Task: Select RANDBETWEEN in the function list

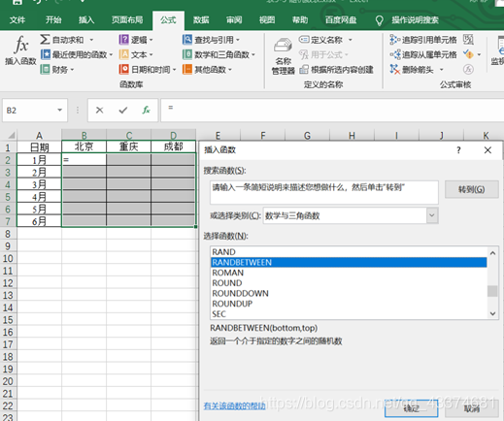Action: [x=349, y=262]
